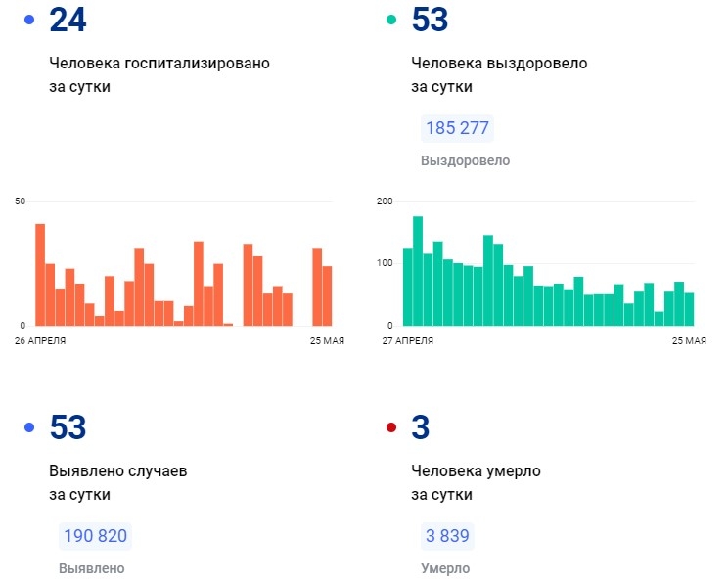The width and height of the screenshot is (728, 581).
Task: Click the blue dot beside detected cases 53
Action: pos(28,427)
